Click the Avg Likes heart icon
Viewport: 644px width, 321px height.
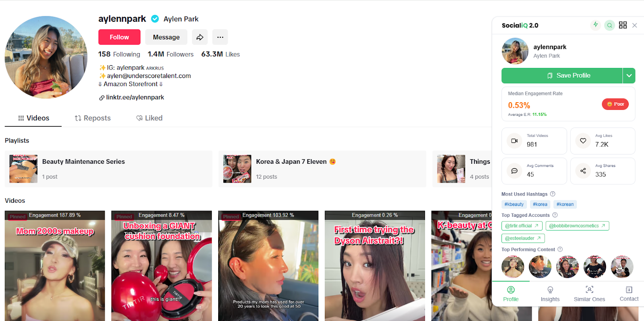tap(583, 141)
